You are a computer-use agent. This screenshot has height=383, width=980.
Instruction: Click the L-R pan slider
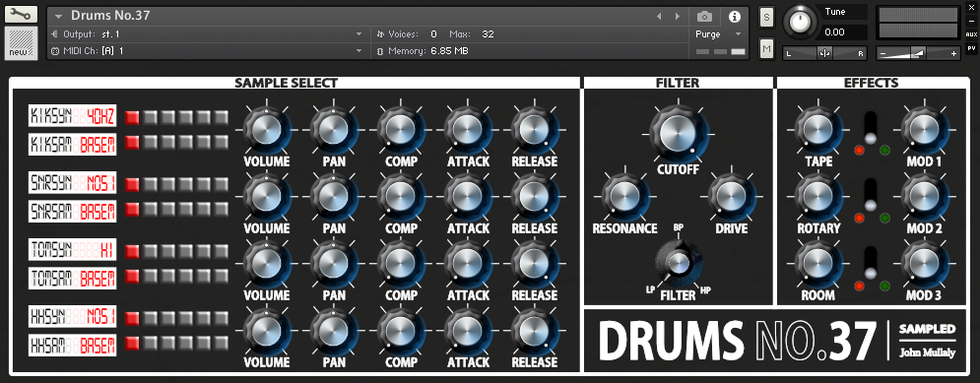[825, 54]
